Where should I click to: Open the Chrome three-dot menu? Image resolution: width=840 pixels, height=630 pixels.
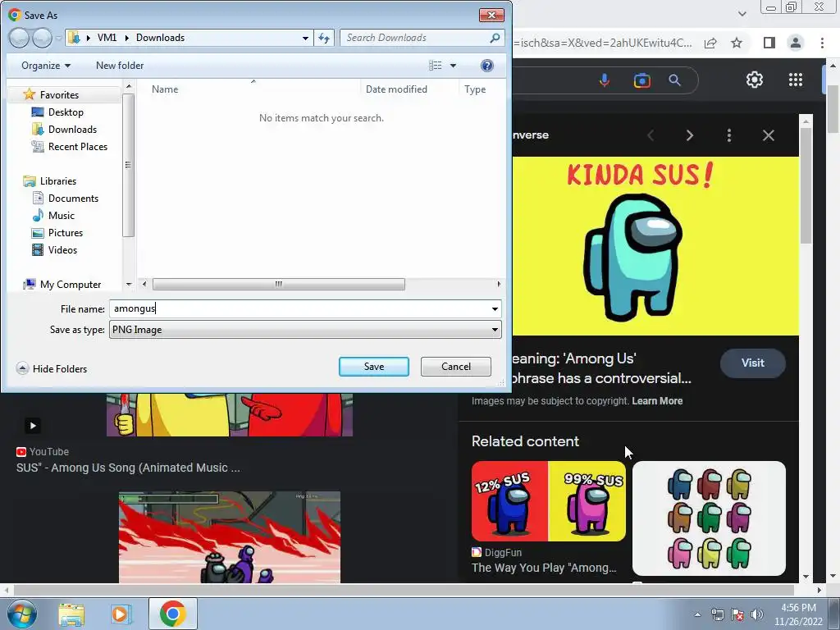coord(822,43)
